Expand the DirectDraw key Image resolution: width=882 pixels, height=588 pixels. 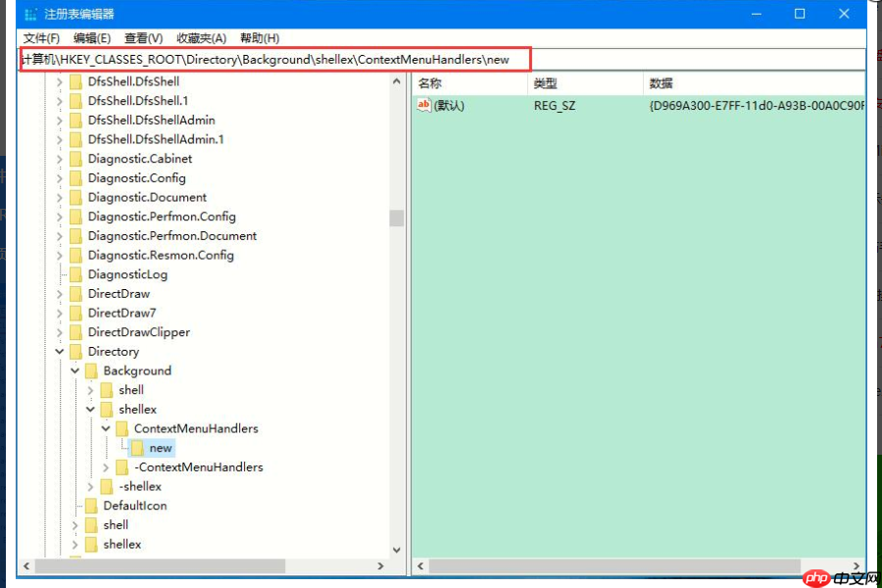(x=59, y=294)
